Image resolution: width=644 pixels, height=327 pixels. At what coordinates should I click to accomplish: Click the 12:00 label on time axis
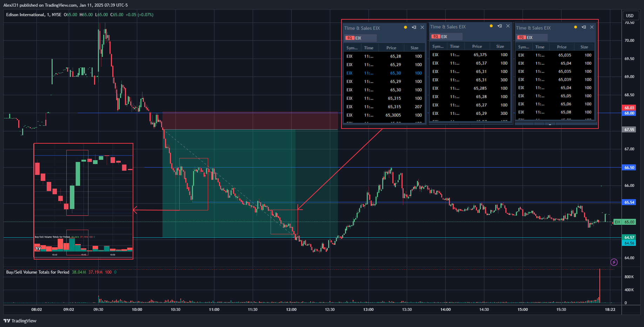tap(291, 309)
